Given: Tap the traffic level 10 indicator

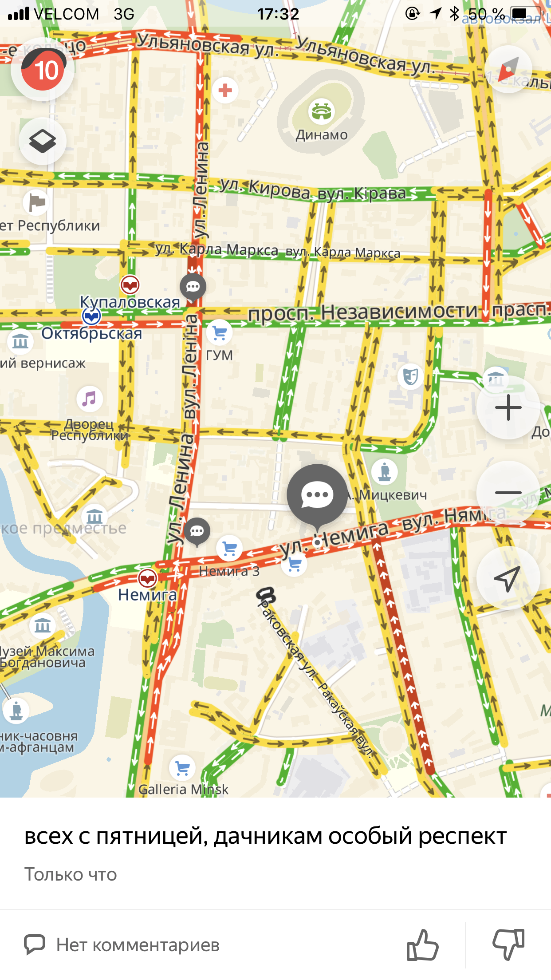Looking at the screenshot, I should 43,70.
